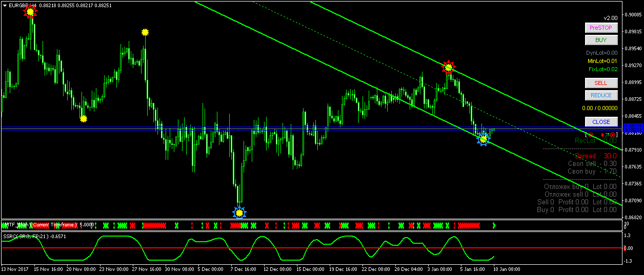Viewport: 644px width, 275px height.
Task: Click the MTF_Shah (Current Timeframe) indicator label
Action: pos(41,224)
